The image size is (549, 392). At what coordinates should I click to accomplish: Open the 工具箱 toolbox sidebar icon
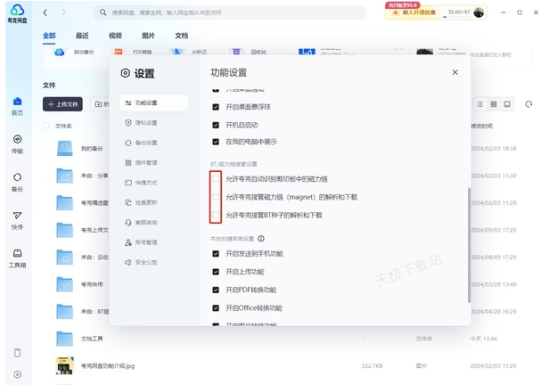pos(17,257)
